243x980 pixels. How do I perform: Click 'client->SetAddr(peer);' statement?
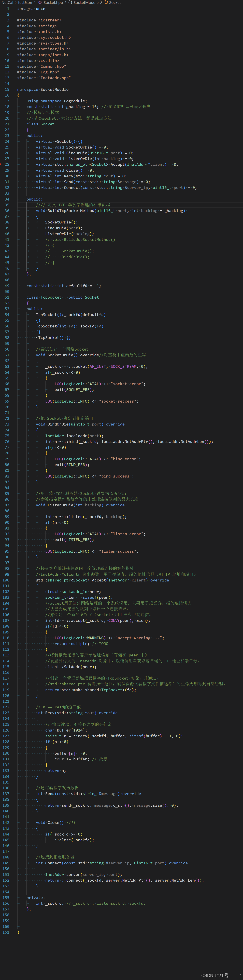point(71,667)
